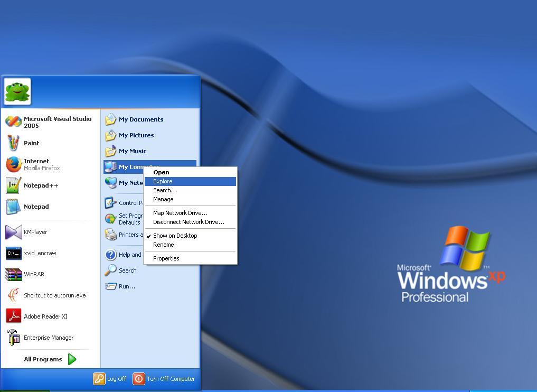Open the All Programs label
Screen dimensions: 537x392
point(43,359)
